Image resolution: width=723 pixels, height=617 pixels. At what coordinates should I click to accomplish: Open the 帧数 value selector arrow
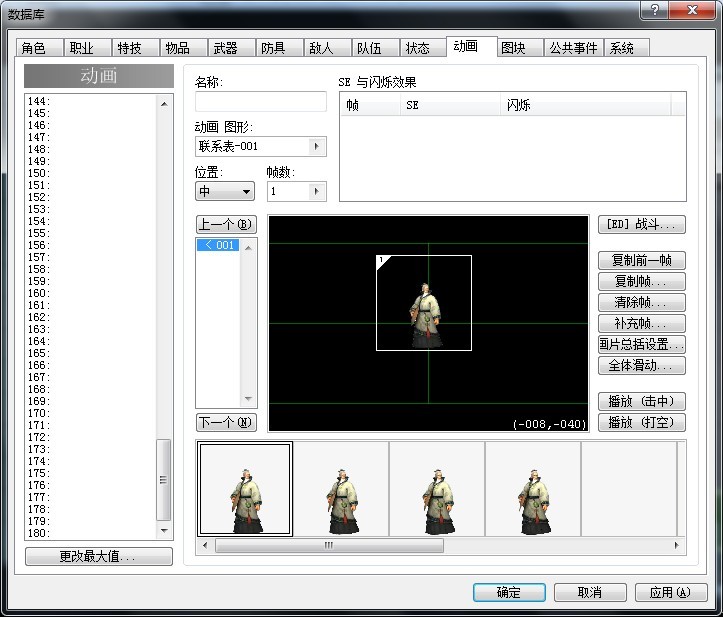[317, 191]
